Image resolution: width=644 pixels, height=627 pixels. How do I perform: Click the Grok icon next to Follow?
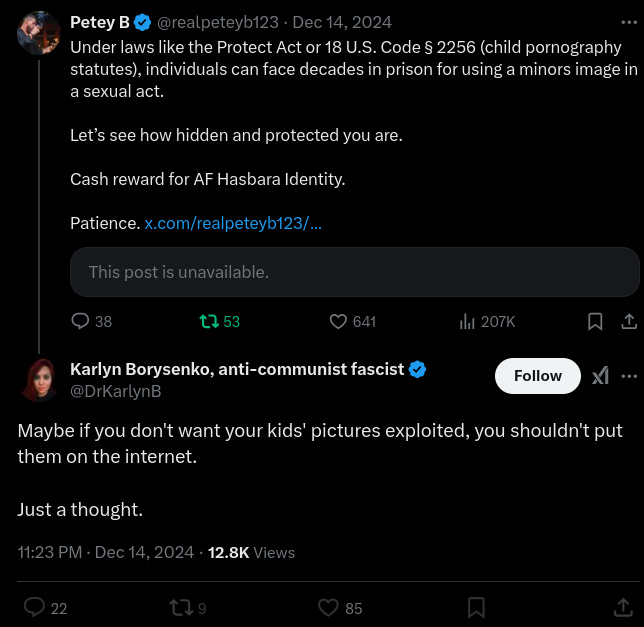point(600,376)
